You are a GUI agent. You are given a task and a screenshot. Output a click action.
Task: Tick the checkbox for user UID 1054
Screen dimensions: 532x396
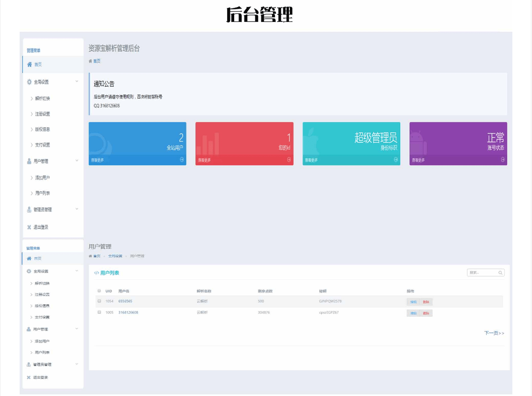pos(99,301)
